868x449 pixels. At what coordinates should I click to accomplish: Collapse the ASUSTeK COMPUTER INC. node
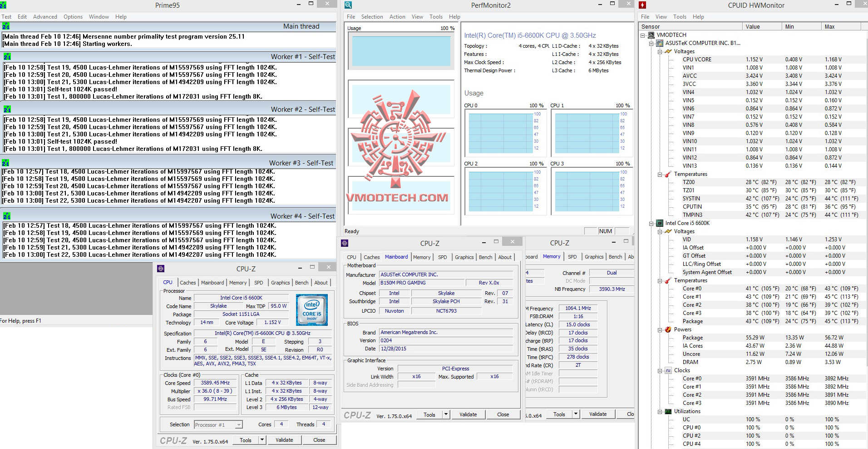651,44
